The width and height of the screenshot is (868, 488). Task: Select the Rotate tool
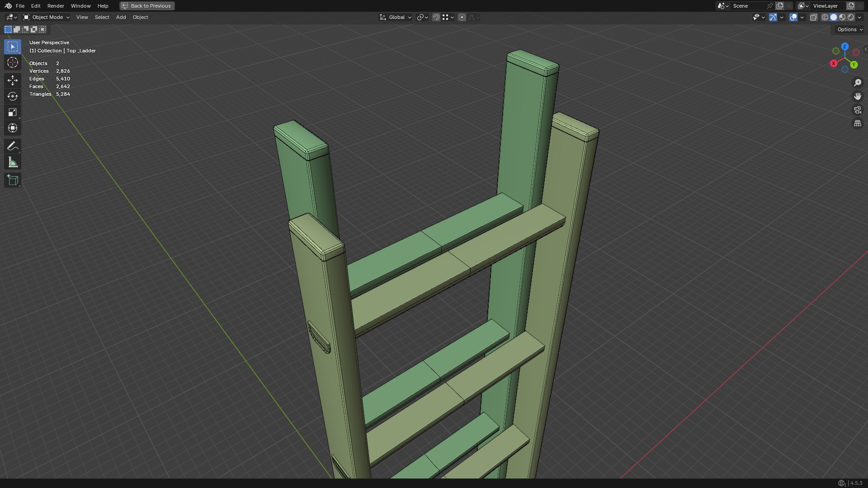tap(13, 96)
